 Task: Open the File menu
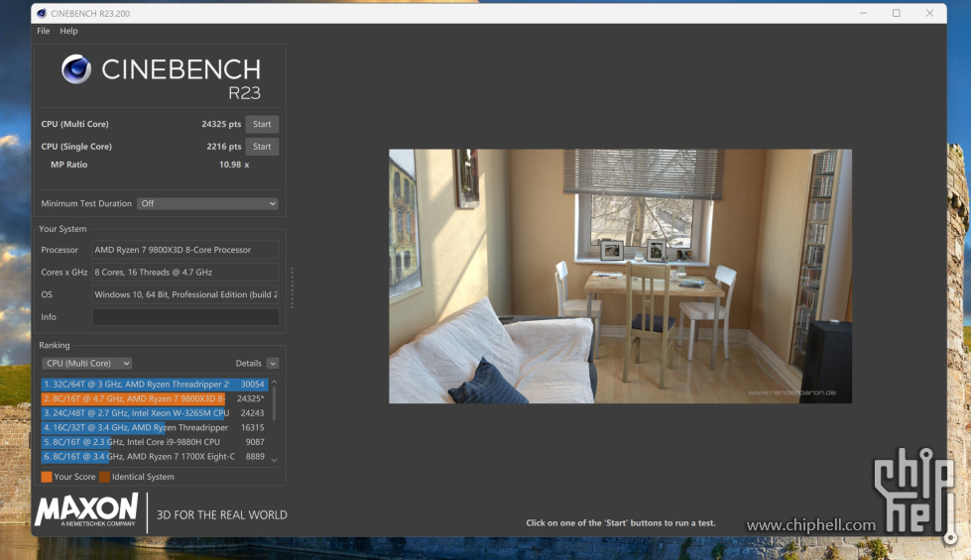click(x=43, y=31)
